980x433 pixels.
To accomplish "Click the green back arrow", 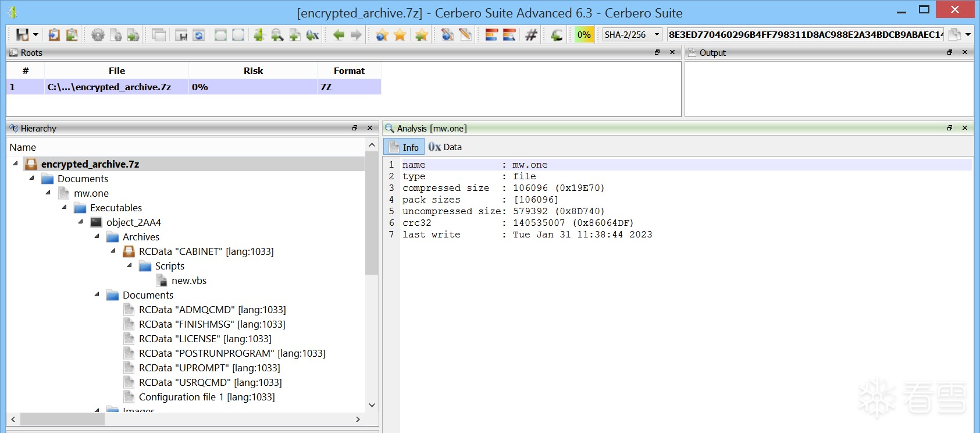I will (338, 35).
